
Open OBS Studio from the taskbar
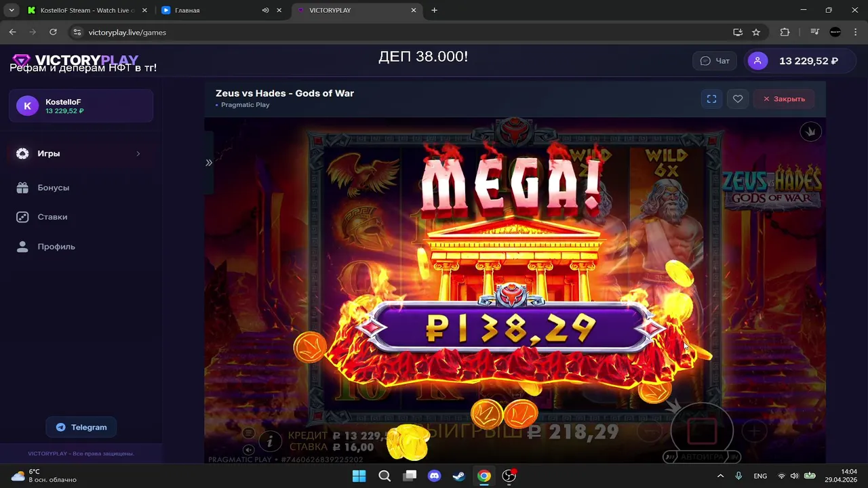509,476
